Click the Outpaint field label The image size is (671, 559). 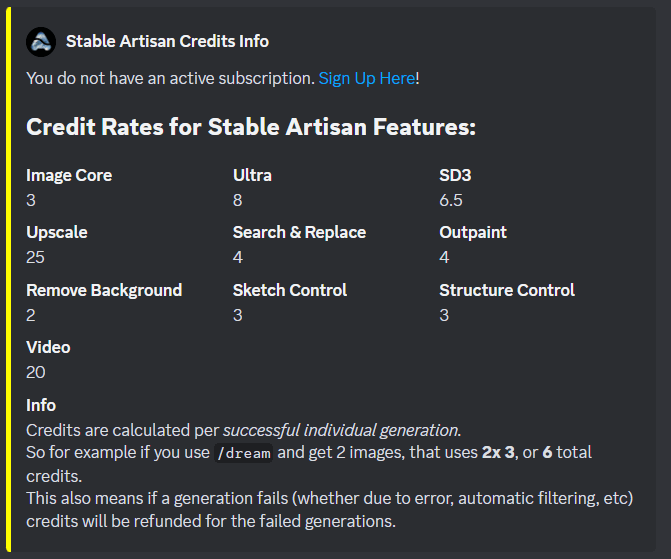pyautogui.click(x=473, y=232)
